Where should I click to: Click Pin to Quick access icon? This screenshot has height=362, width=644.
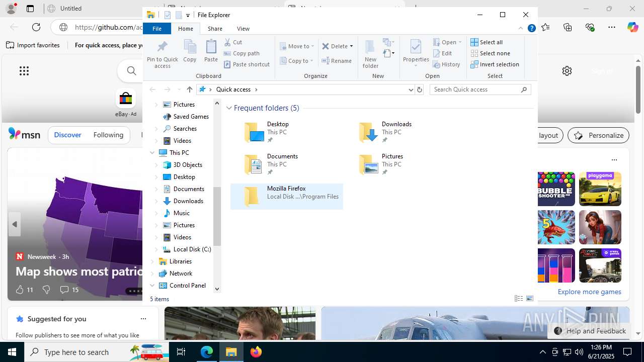coord(162,54)
